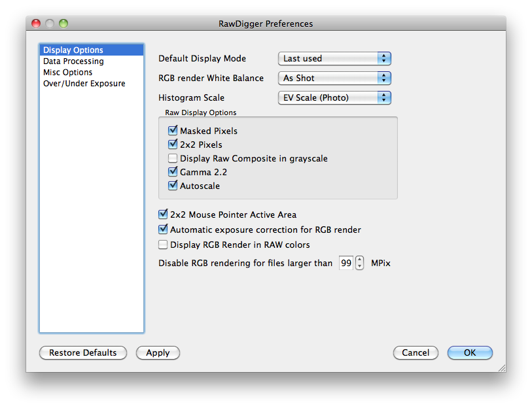The width and height of the screenshot is (532, 408).
Task: Close the RawDigger Preferences window
Action: [x=36, y=24]
